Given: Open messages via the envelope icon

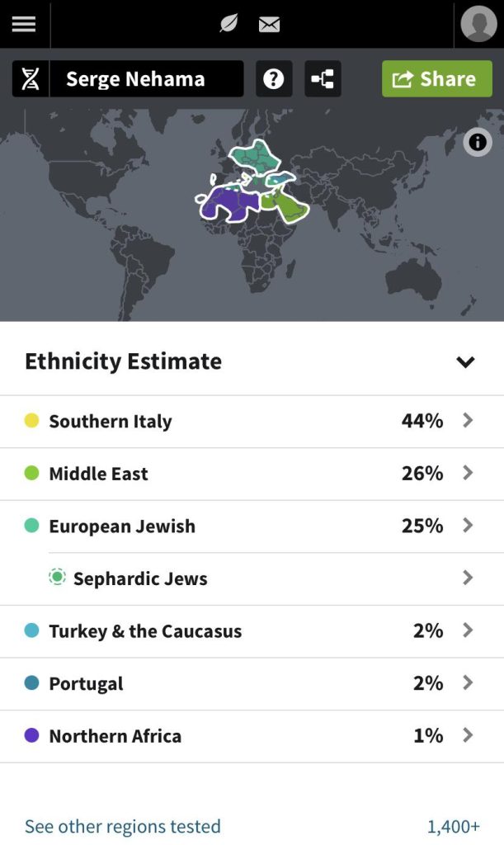Looking at the screenshot, I should coord(270,23).
